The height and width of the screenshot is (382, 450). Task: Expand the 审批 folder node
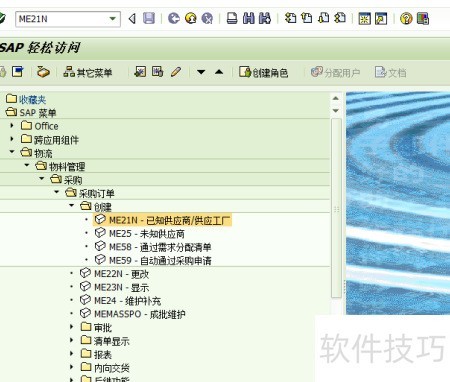[x=71, y=327]
